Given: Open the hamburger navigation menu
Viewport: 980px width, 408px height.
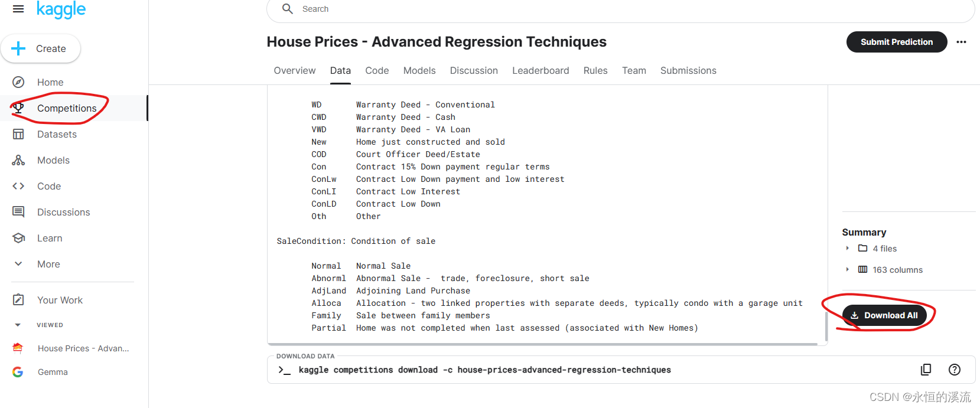Looking at the screenshot, I should 18,9.
